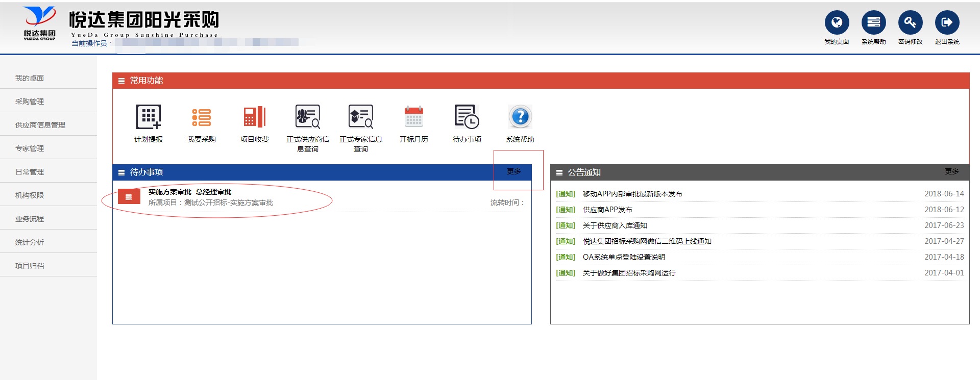Select 专家管理 in sidebar

click(x=30, y=148)
